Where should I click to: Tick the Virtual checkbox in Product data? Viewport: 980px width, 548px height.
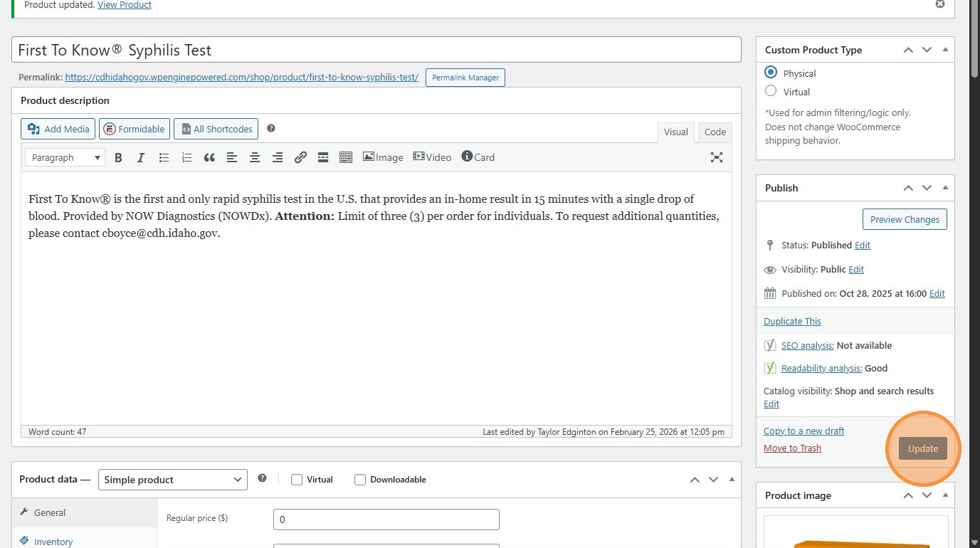tap(297, 480)
